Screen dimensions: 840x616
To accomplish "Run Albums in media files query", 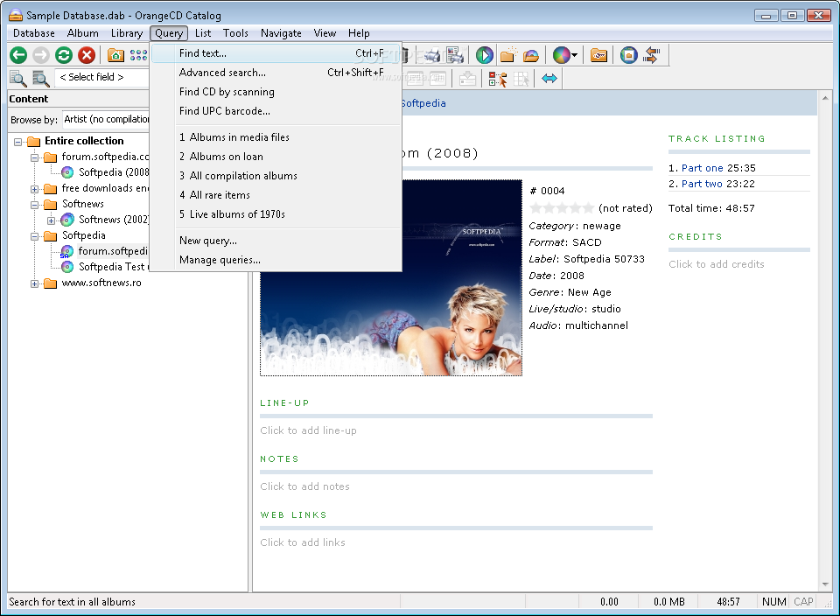I will (276, 137).
